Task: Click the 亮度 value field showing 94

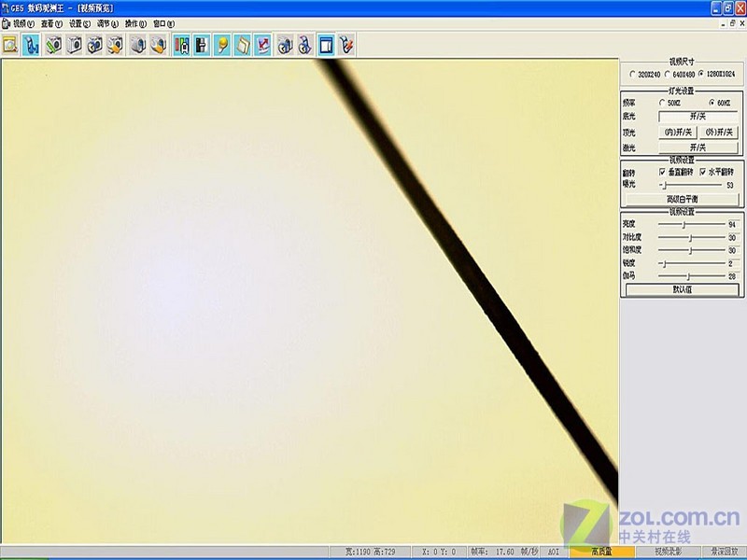Action: (x=732, y=224)
